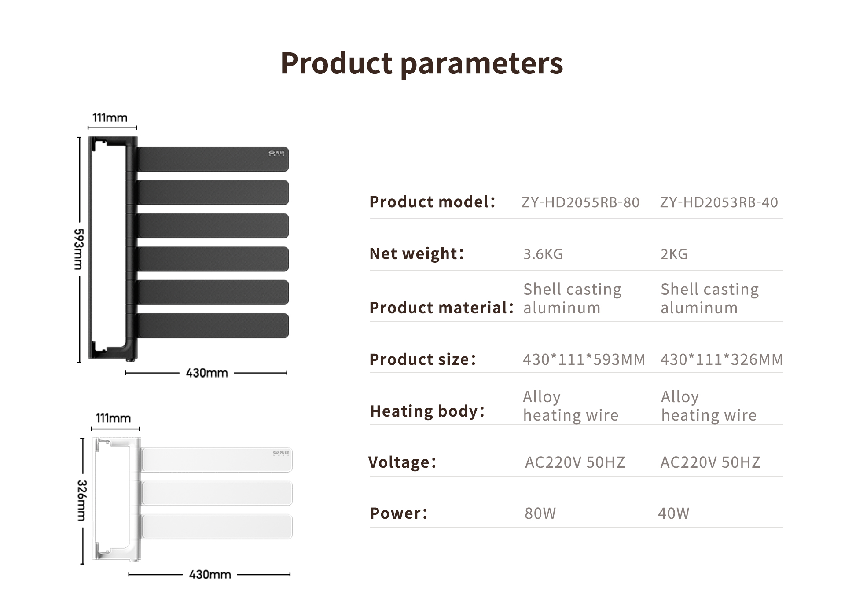Select the 3.6KG net weight value

tap(543, 254)
